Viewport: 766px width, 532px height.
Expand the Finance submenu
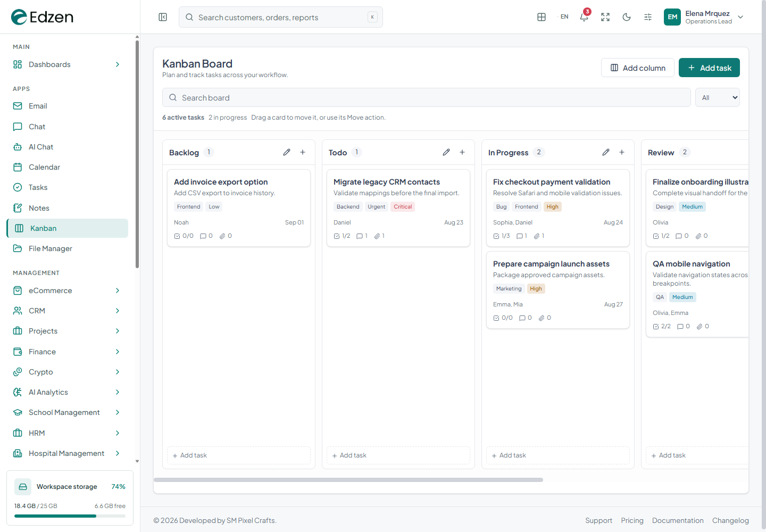pyautogui.click(x=67, y=352)
